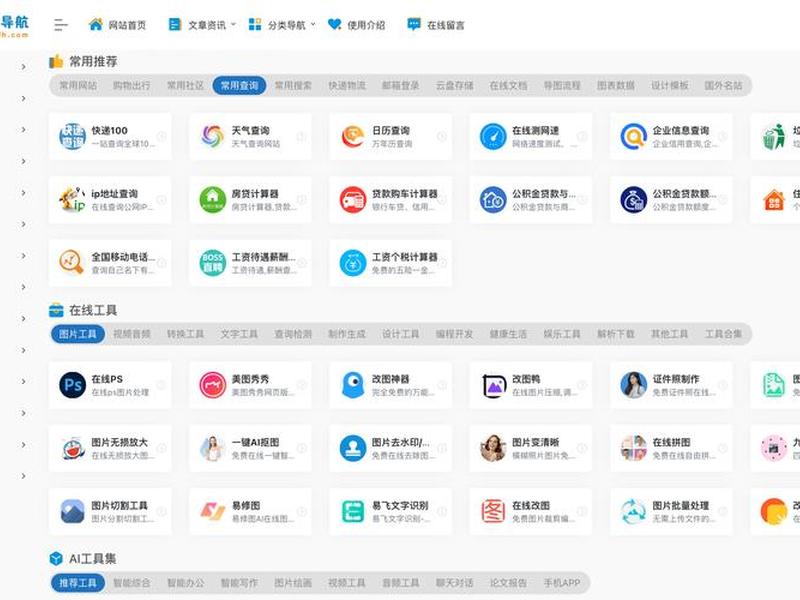
Task: Click the detail arrow on 快递100 card
Action: point(161,136)
